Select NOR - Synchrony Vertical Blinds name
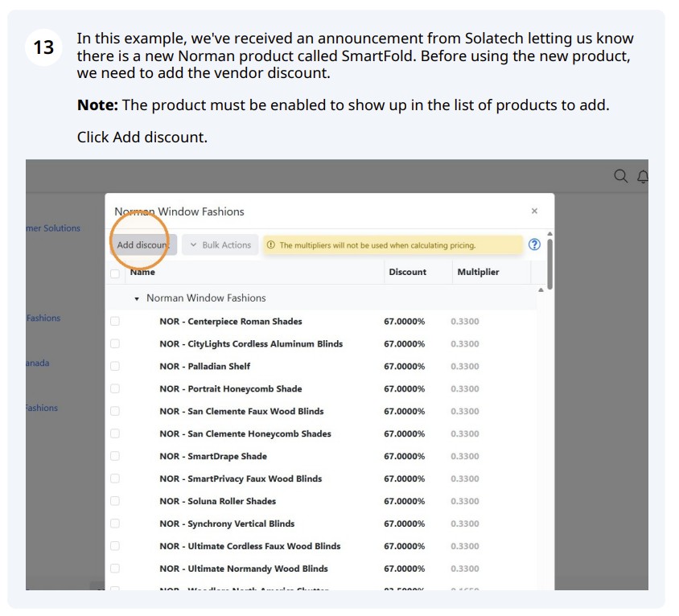This screenshot has height=616, width=679. (x=227, y=524)
